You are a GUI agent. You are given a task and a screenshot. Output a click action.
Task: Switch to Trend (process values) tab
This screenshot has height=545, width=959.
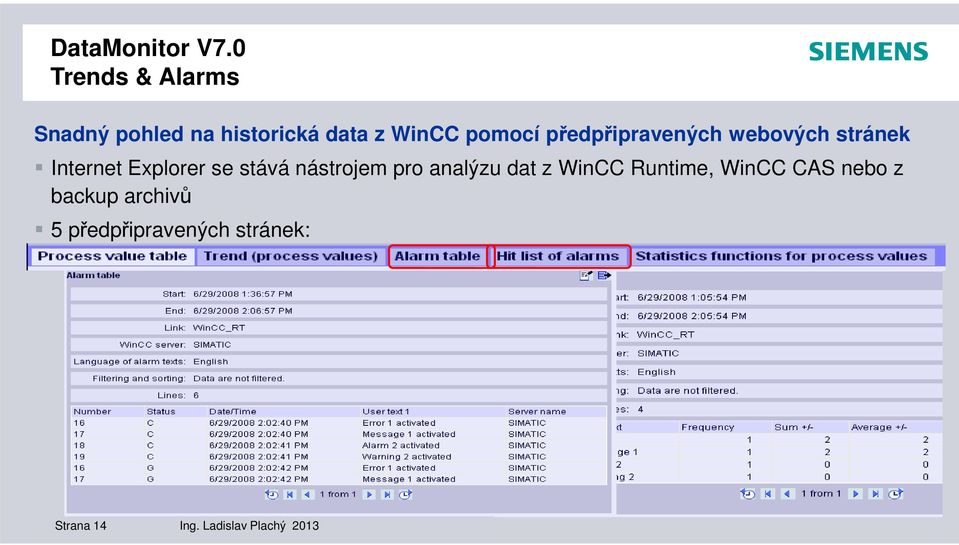tap(291, 256)
